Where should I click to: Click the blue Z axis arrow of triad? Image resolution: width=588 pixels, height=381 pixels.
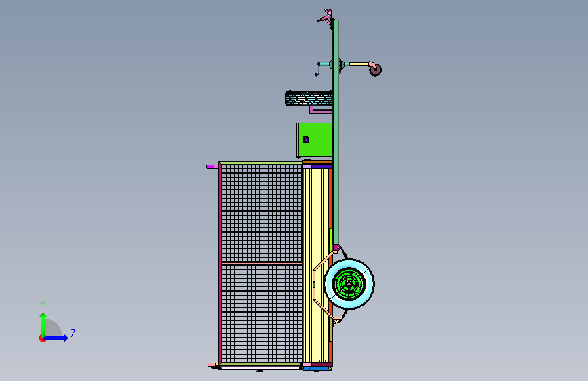coord(56,338)
